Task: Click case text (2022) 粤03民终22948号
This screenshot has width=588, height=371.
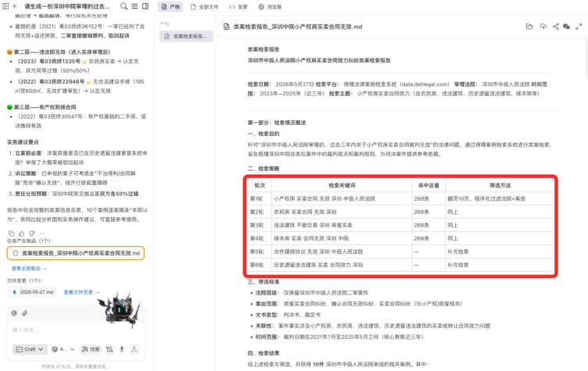Action: [x=50, y=81]
